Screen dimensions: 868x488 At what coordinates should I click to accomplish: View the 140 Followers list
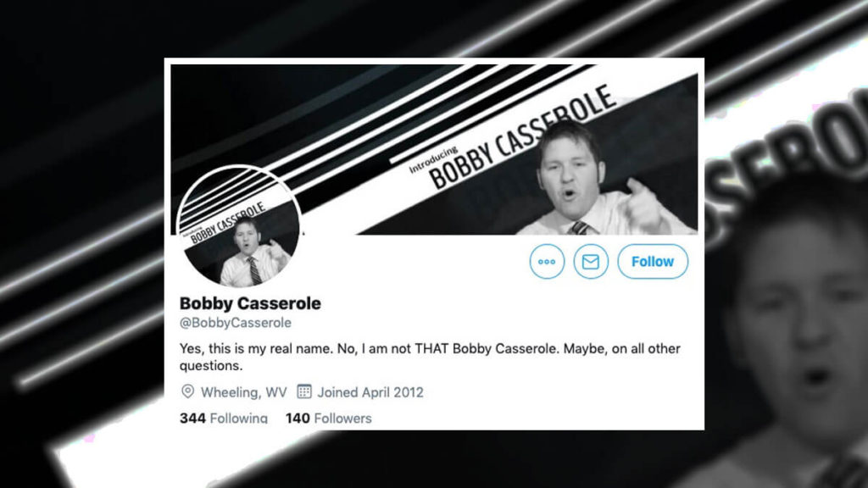point(328,419)
